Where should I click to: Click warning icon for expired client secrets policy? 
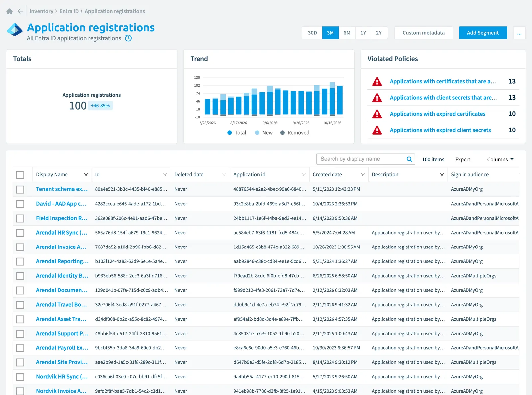click(x=377, y=130)
